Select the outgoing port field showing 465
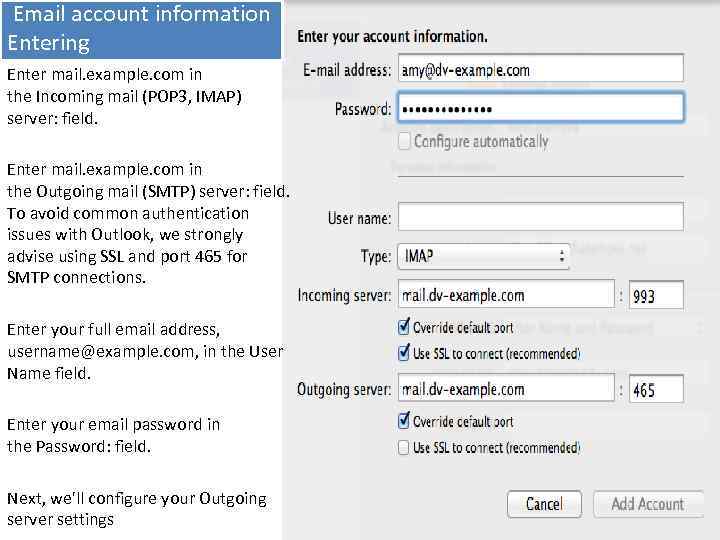Image resolution: width=720 pixels, height=540 pixels. [x=656, y=390]
